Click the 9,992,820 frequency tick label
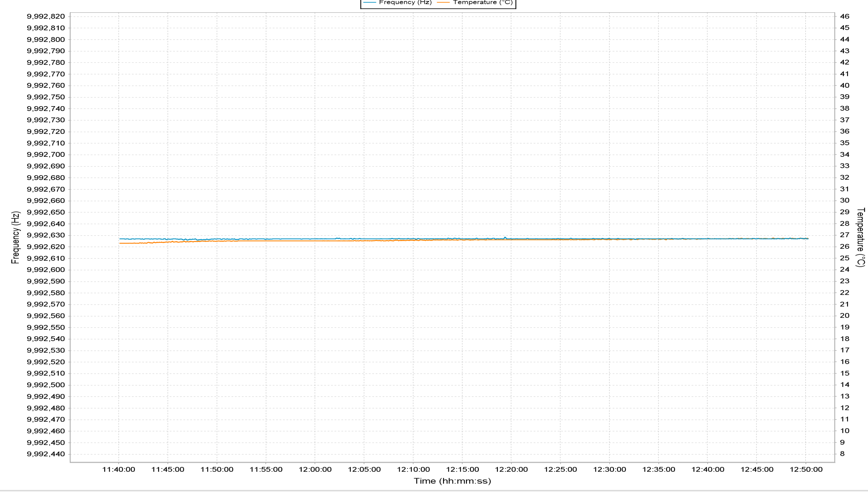This screenshot has width=868, height=492. coord(45,16)
